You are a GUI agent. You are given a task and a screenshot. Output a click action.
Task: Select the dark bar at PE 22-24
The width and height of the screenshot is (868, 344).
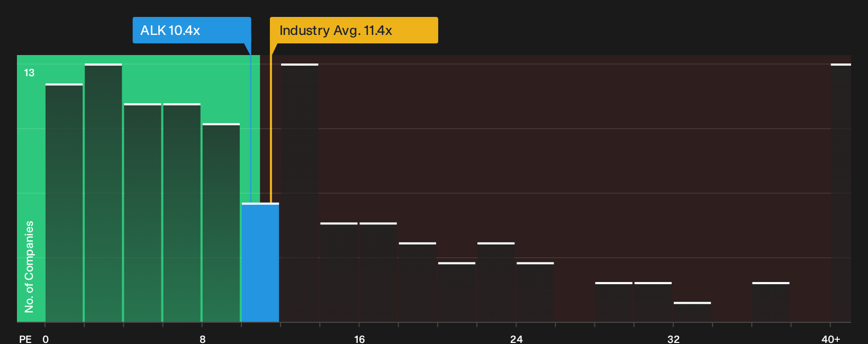(496, 282)
